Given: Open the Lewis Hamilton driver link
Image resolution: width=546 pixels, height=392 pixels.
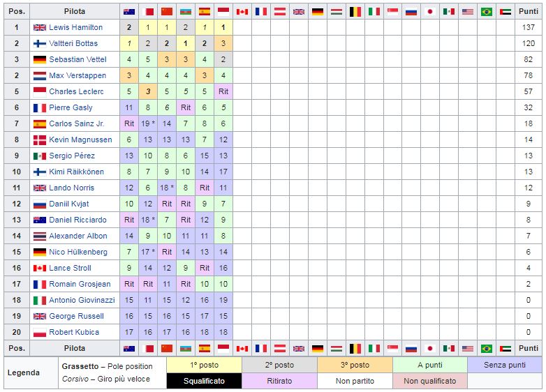Looking at the screenshot, I should tap(76, 27).
